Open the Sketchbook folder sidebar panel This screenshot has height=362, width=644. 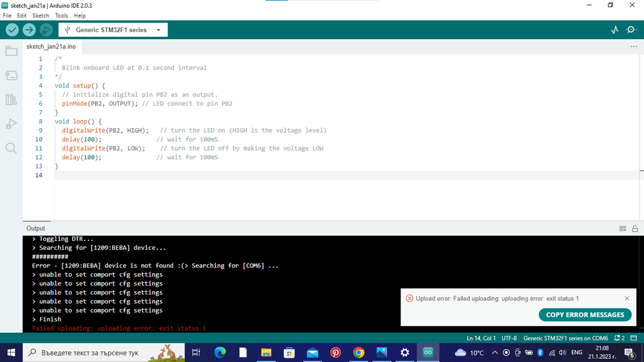pyautogui.click(x=11, y=51)
